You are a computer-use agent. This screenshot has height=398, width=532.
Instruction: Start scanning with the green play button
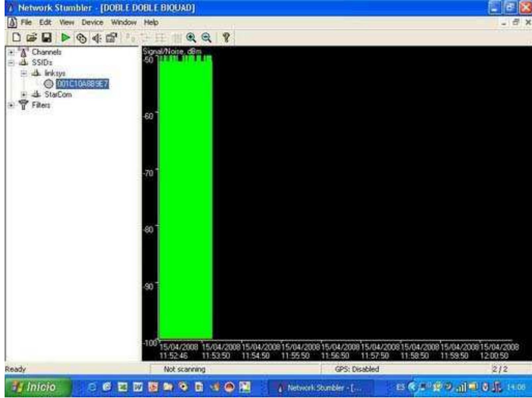[66, 38]
